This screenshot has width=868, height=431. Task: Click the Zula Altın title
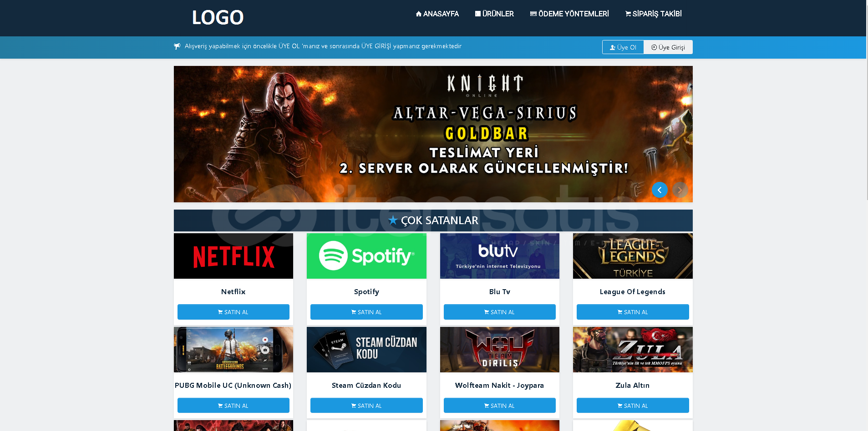(633, 386)
